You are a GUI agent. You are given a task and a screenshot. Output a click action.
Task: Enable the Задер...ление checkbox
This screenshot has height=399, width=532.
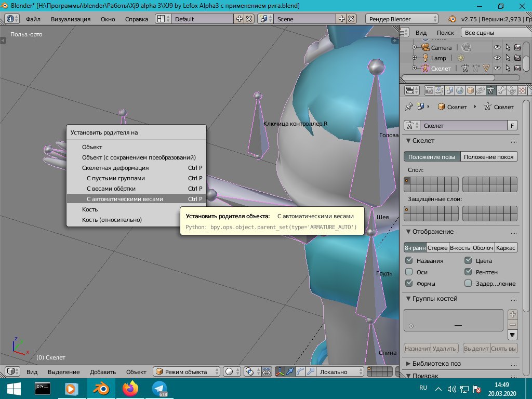(x=468, y=283)
